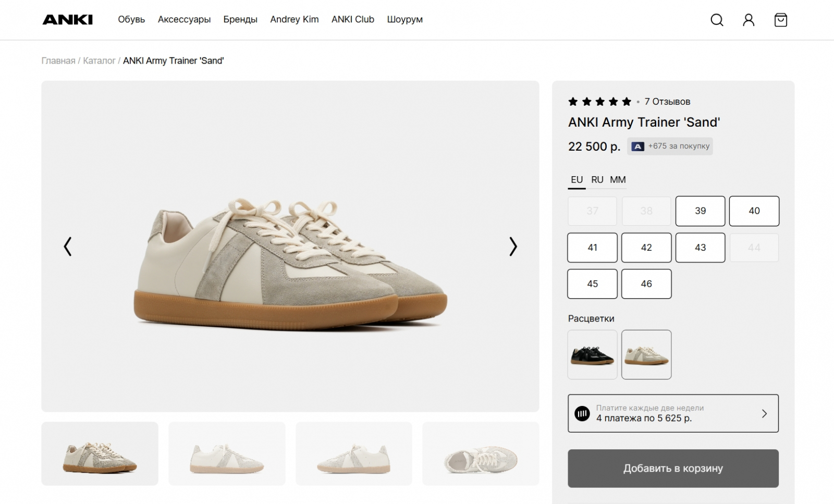Expand the split payment option chevron
Screen dimensions: 834x504
click(x=764, y=413)
